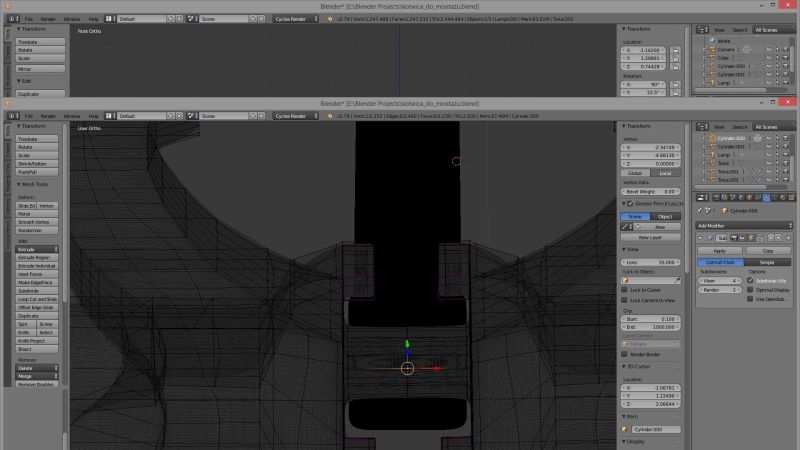Click Lamp object icon in front outliner
This screenshot has width=800, height=450.
(x=713, y=155)
